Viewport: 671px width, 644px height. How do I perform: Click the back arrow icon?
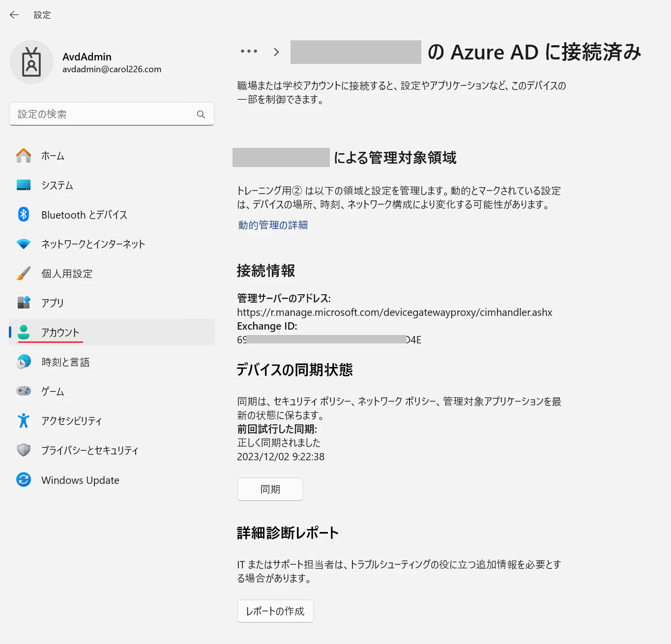pos(14,15)
